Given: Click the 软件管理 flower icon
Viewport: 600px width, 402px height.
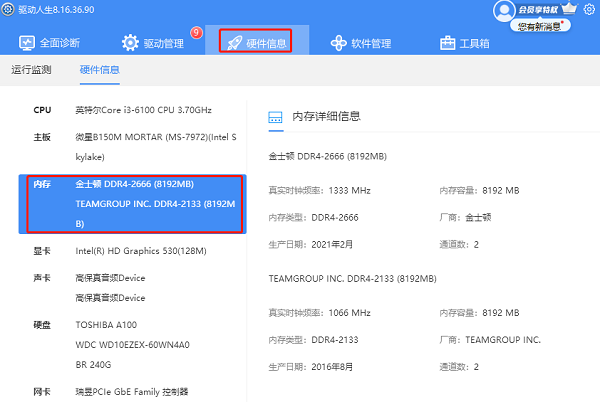Looking at the screenshot, I should click(x=339, y=43).
